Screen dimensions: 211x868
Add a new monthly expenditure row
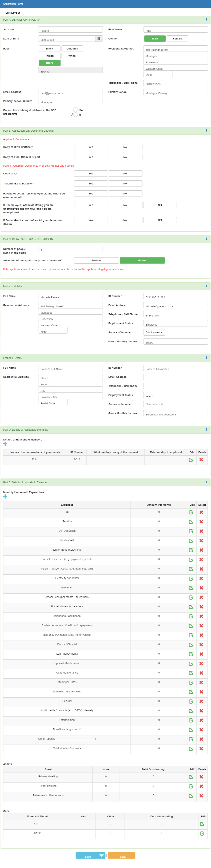pyautogui.click(x=5, y=496)
